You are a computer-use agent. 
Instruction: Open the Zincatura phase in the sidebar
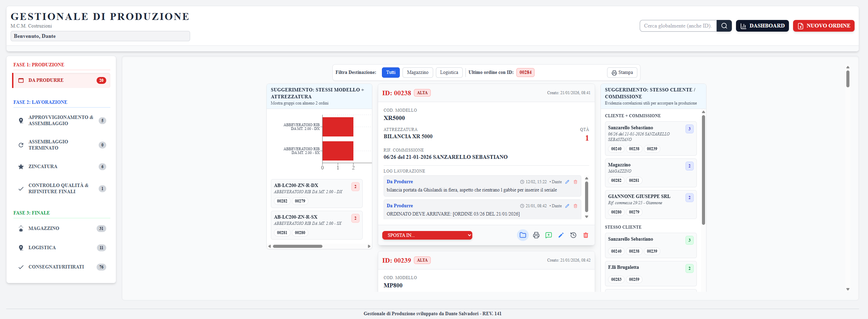point(43,167)
